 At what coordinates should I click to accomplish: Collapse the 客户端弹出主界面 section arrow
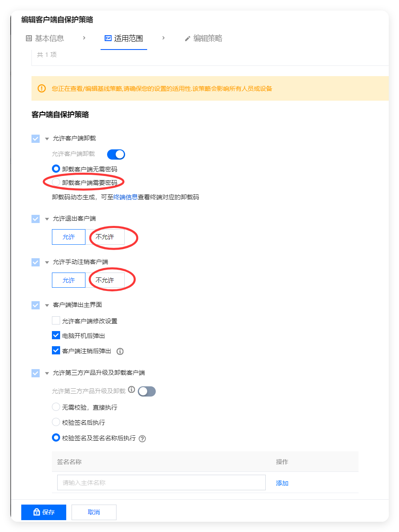[47, 305]
